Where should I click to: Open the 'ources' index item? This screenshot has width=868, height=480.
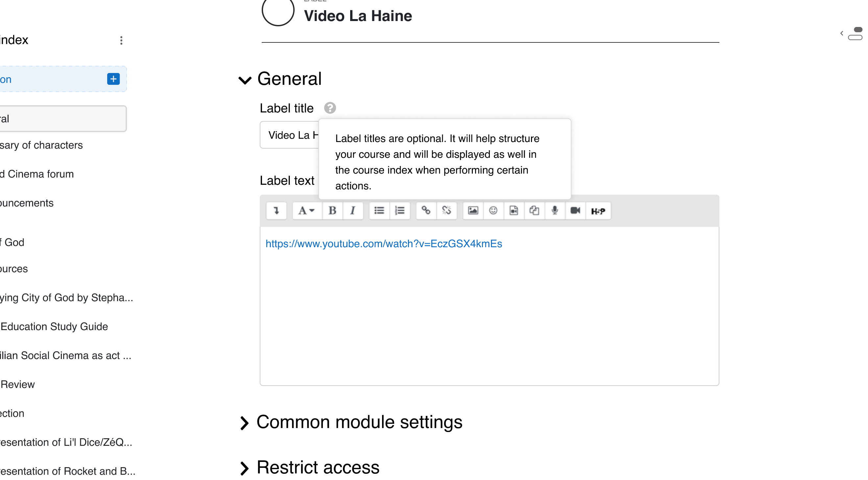click(14, 269)
